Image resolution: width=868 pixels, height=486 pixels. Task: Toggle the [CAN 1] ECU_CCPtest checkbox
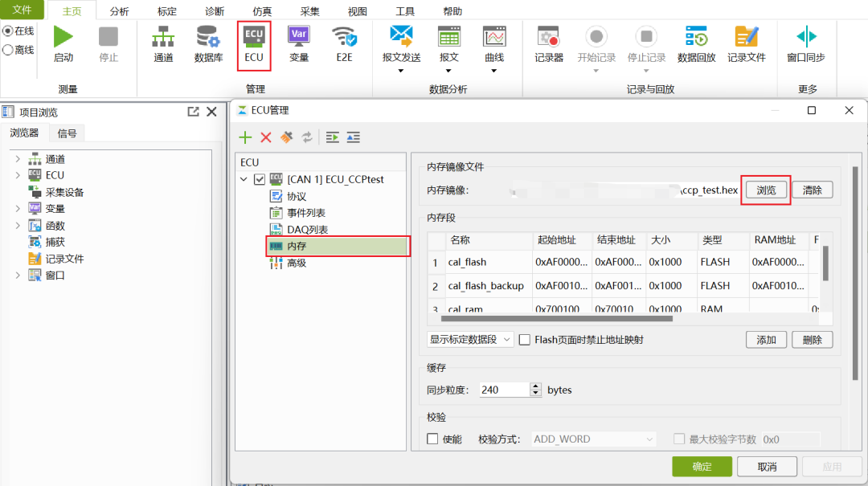point(259,179)
